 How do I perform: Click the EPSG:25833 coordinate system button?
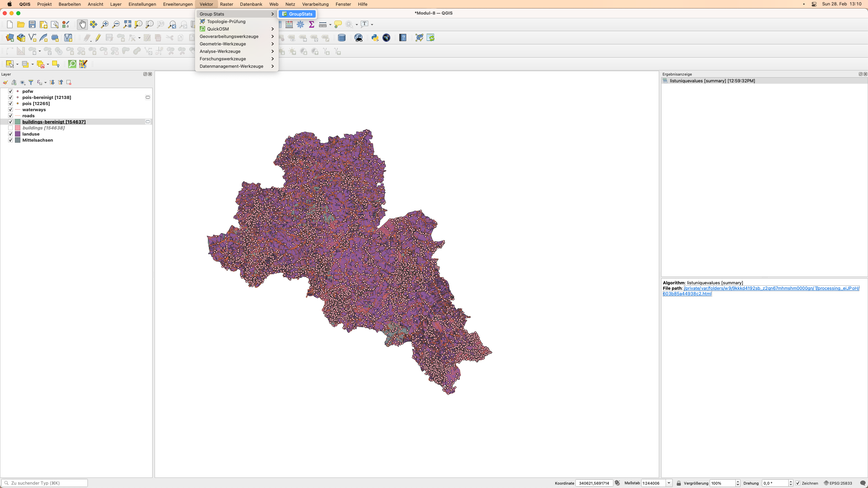(837, 483)
